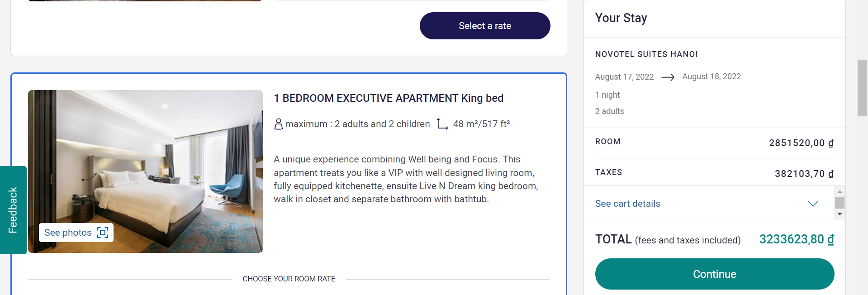Screen dimensions: 868x295
Task: Click the person occupancy icon
Action: point(279,124)
